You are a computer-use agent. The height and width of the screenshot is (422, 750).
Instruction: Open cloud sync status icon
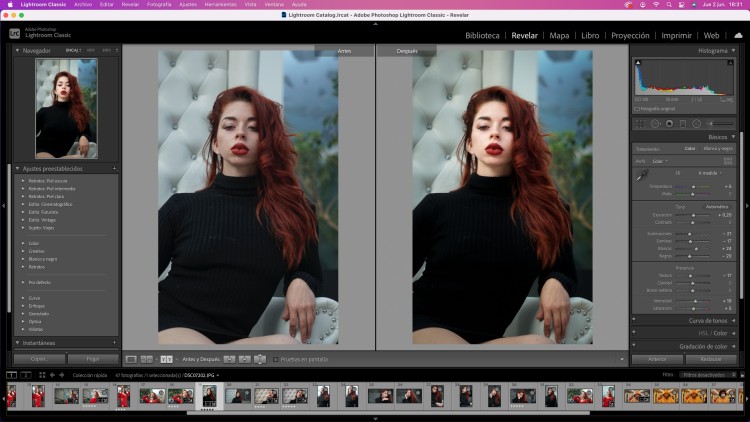point(738,35)
